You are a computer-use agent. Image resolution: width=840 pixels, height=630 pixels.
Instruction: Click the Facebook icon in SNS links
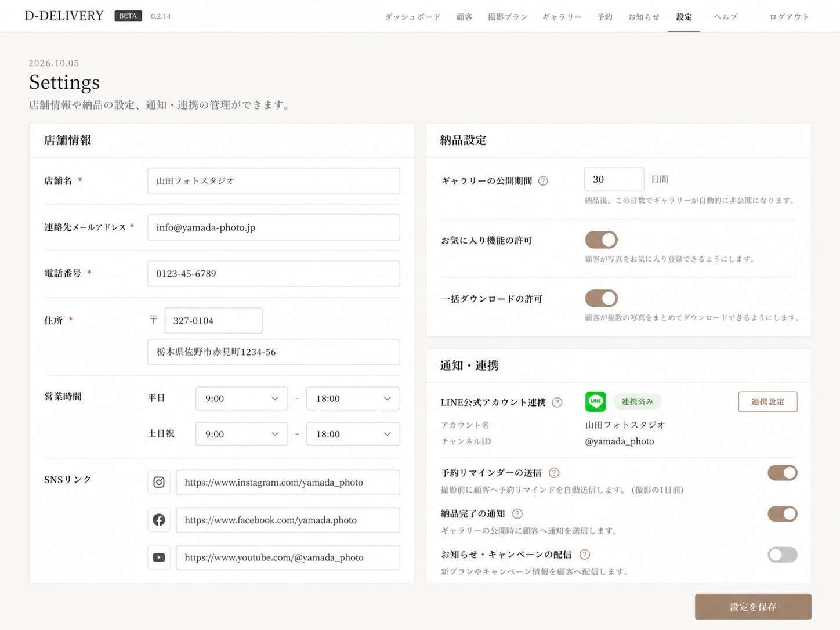coord(159,520)
